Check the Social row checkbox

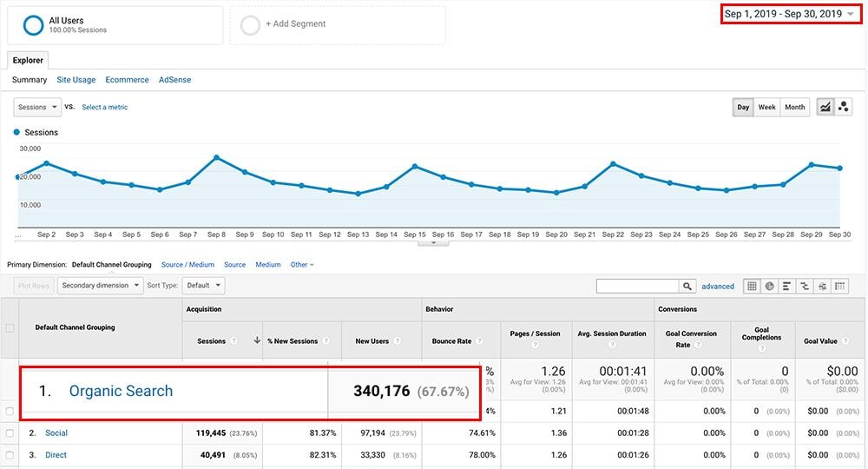[10, 433]
